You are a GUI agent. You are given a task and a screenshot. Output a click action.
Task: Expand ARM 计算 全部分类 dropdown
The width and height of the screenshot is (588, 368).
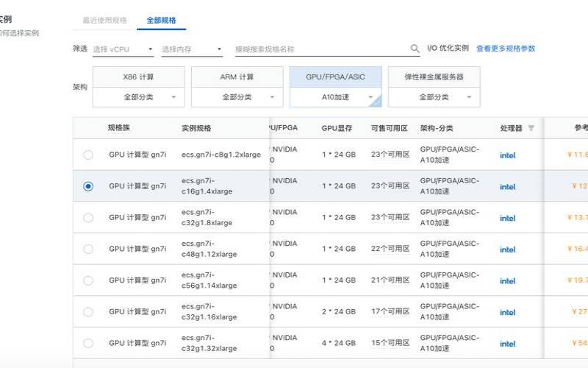237,97
